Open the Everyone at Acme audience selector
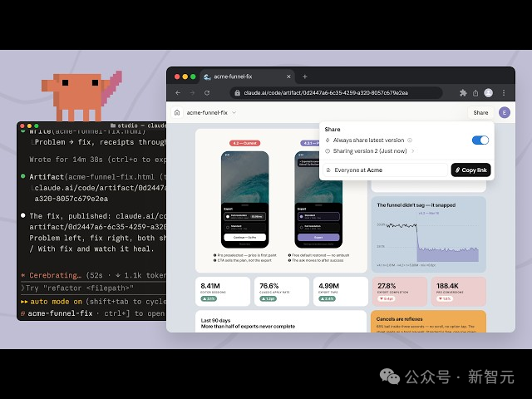The width and height of the screenshot is (532, 399). (385, 170)
